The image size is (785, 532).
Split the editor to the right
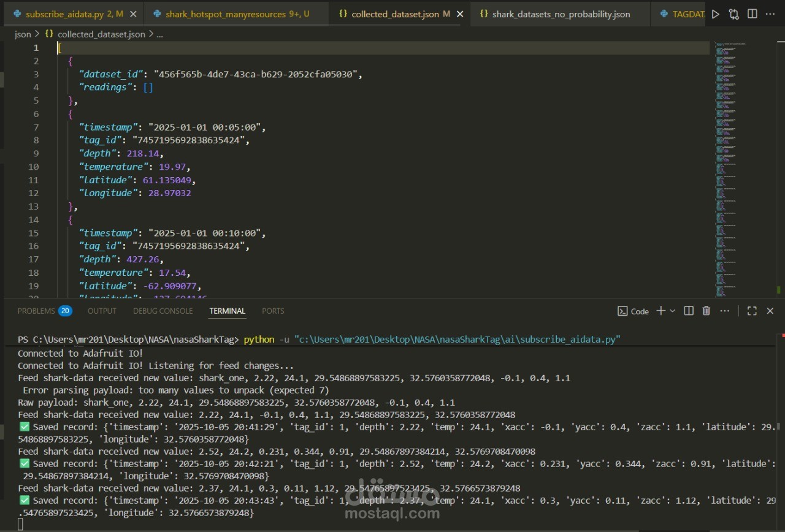752,14
